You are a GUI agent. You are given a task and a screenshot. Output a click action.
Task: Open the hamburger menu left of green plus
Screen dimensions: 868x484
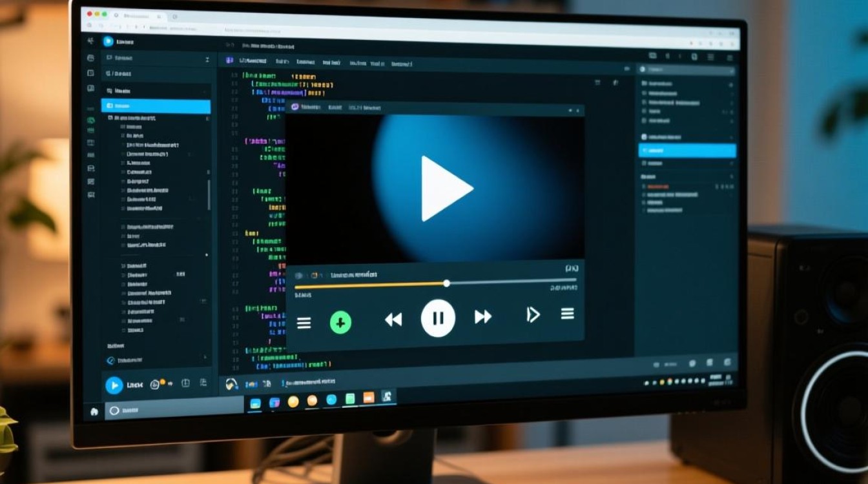click(x=304, y=323)
